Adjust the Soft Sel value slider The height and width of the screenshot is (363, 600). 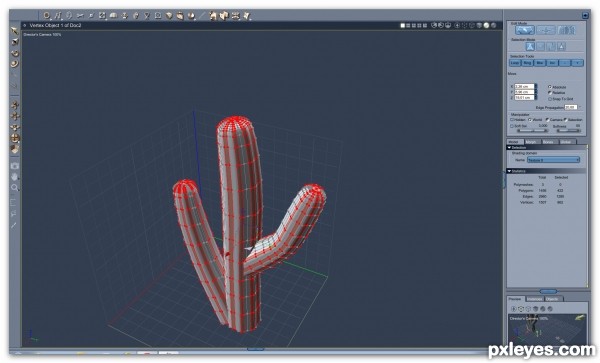pos(532,131)
